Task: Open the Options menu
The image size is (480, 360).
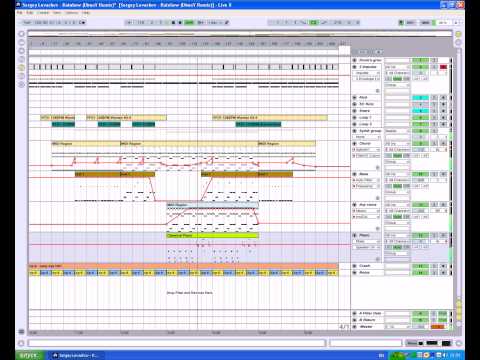Action: (72, 13)
